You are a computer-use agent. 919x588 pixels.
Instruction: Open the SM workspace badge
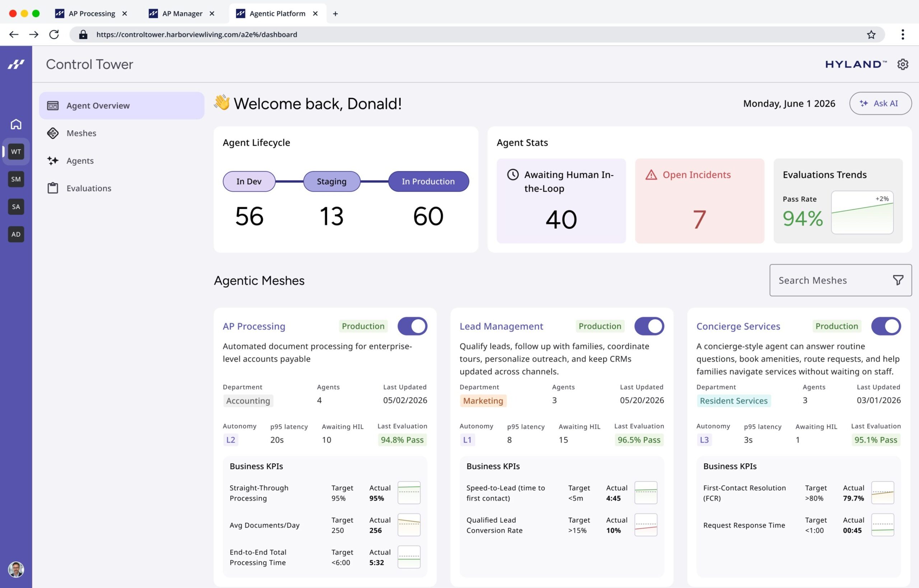(x=16, y=179)
